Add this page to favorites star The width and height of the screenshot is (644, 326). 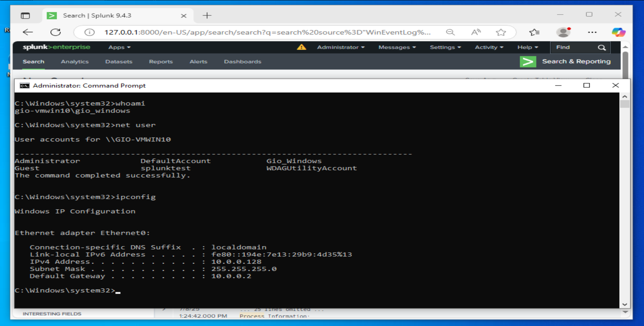point(501,32)
